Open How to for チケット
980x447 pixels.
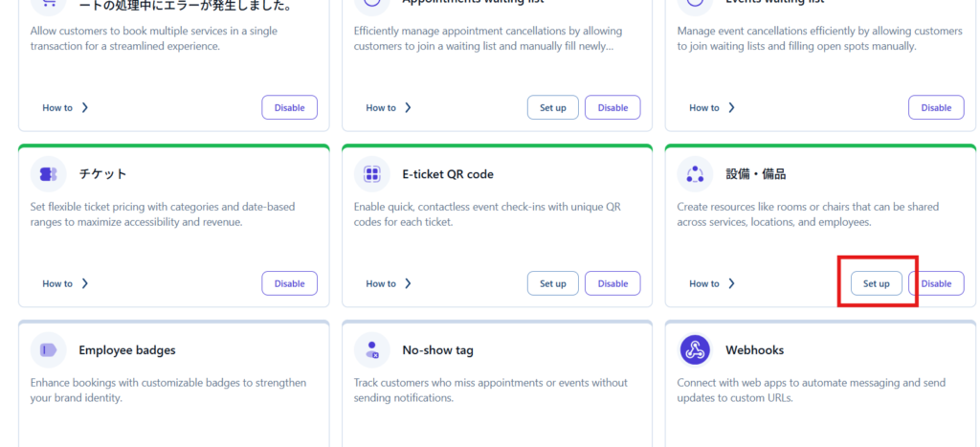coord(65,283)
